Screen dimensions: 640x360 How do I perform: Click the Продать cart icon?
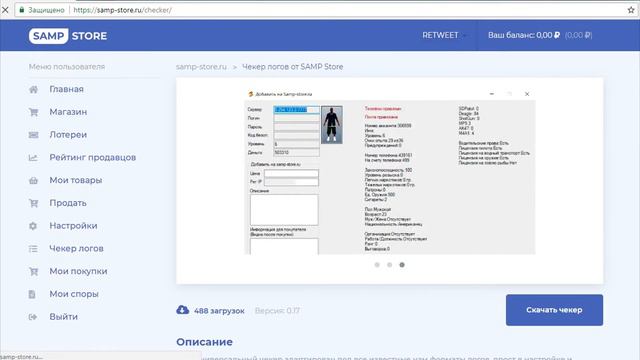(x=33, y=203)
